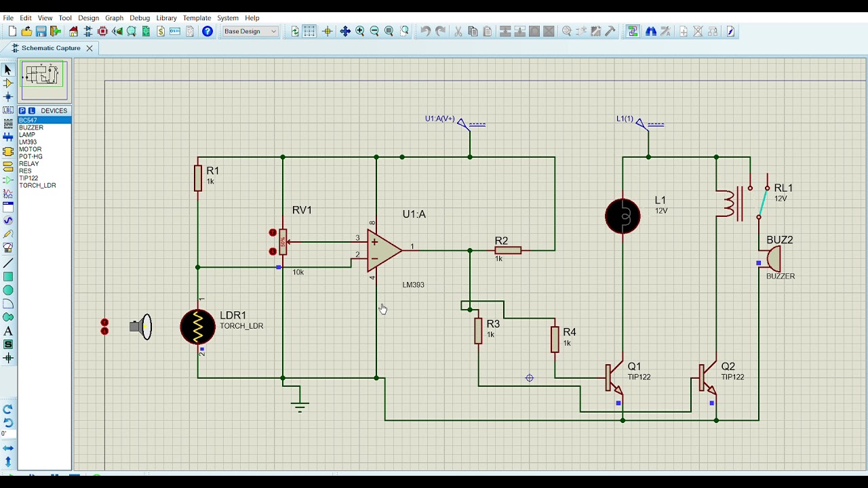Image resolution: width=868 pixels, height=488 pixels.
Task: Open the Base Design variant dropdown
Action: tap(250, 31)
